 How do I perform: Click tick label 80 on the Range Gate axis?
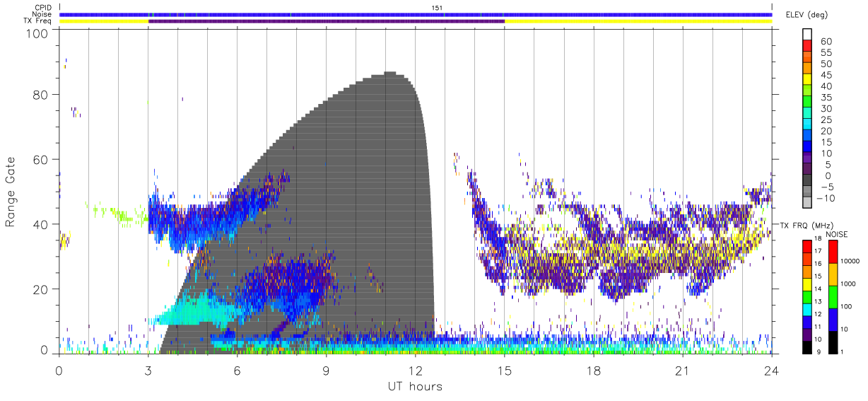41,95
